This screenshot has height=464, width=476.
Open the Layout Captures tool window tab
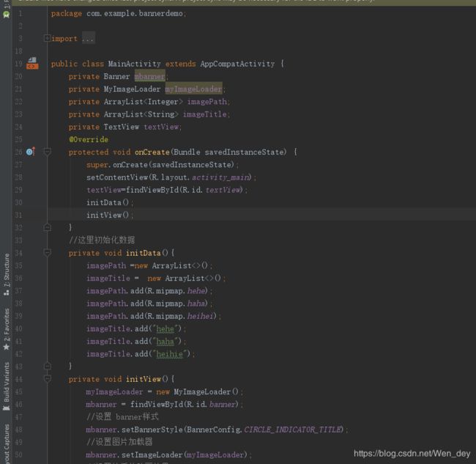click(x=7, y=443)
